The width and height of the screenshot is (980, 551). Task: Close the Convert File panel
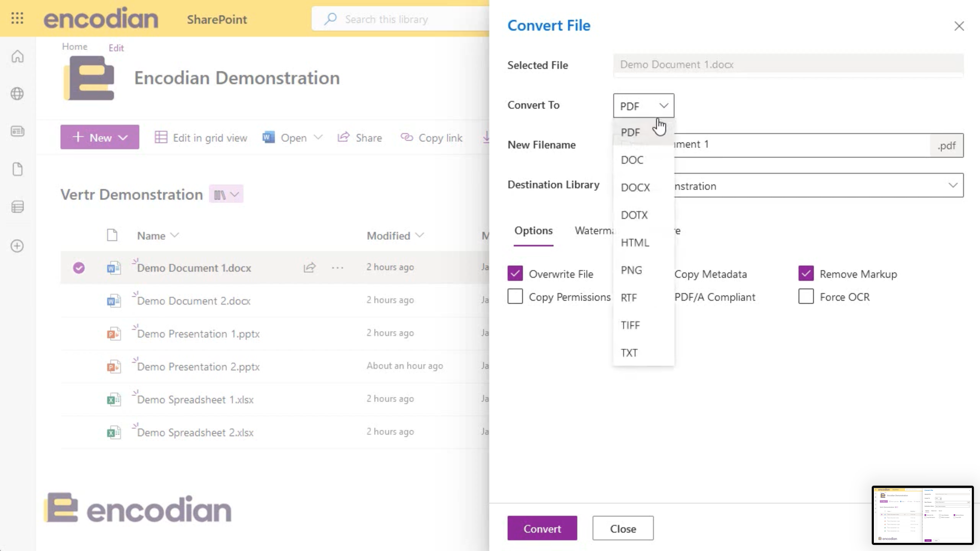point(959,26)
